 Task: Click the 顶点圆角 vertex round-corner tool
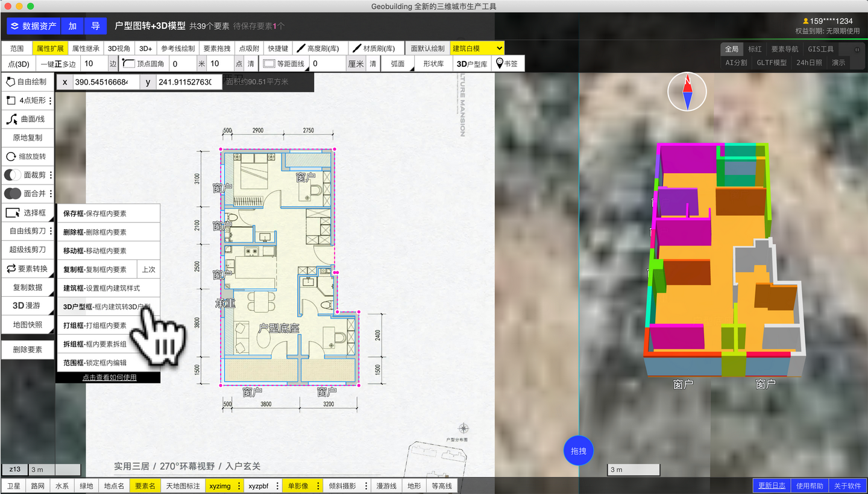[143, 63]
